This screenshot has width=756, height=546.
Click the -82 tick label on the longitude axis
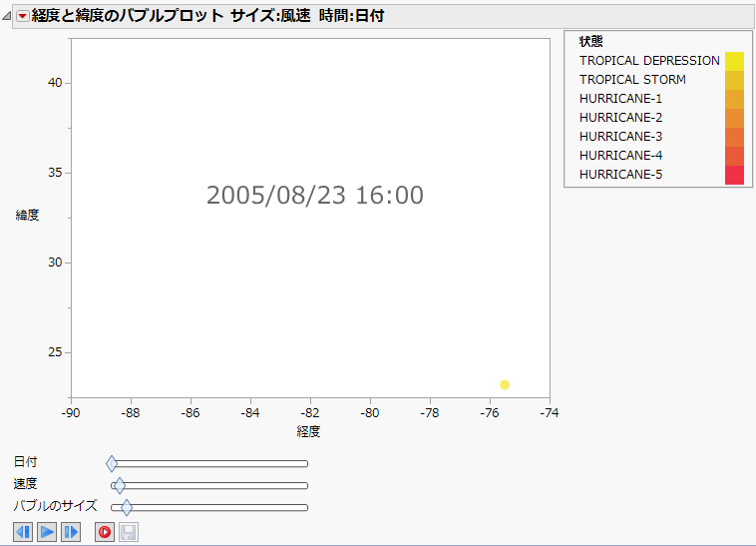coord(310,413)
